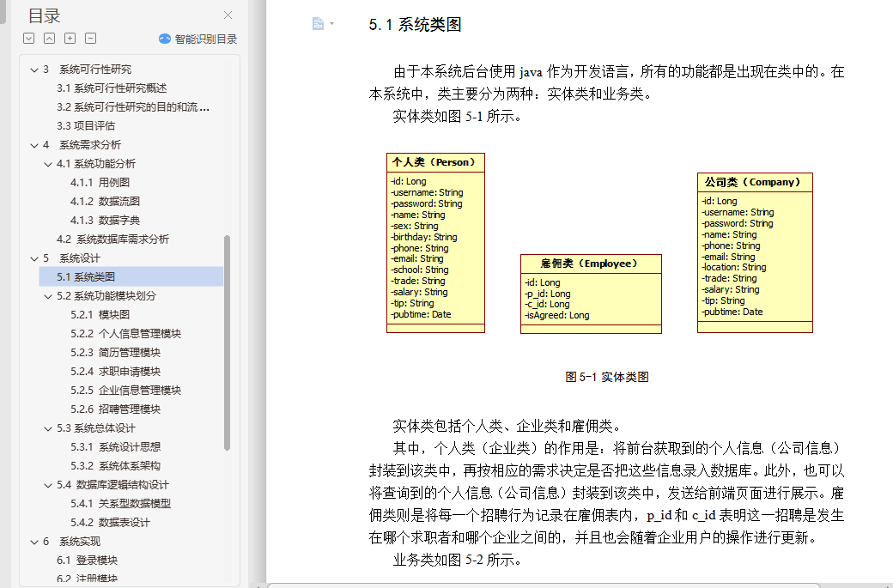Go to 5.2.5 企业信息管理模块

click(126, 390)
